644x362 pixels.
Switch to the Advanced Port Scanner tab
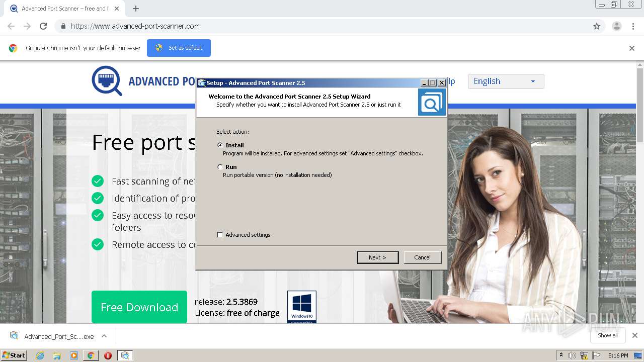(x=64, y=9)
